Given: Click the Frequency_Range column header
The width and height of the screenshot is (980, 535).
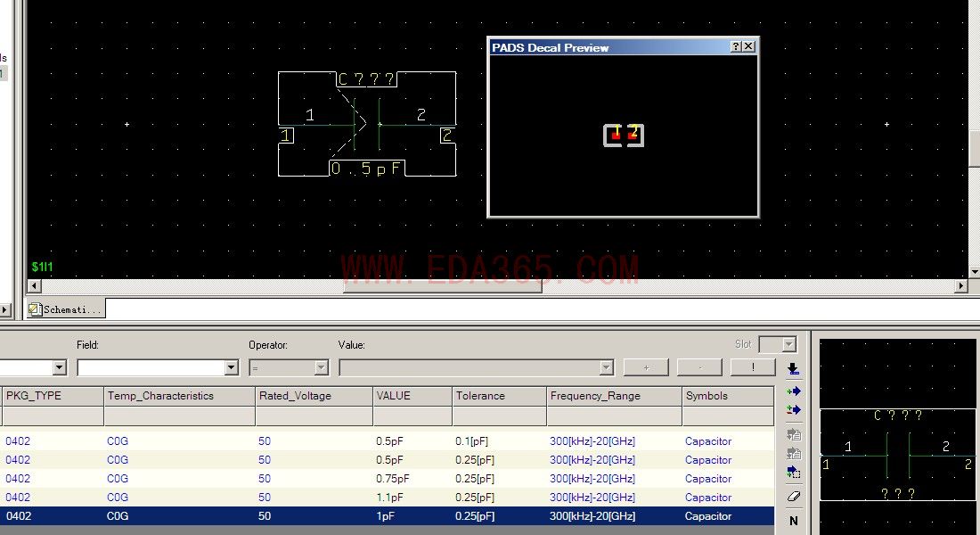Looking at the screenshot, I should click(615, 396).
